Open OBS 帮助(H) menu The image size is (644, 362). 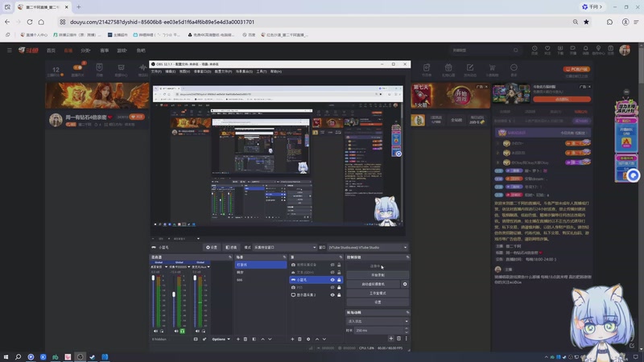276,72
